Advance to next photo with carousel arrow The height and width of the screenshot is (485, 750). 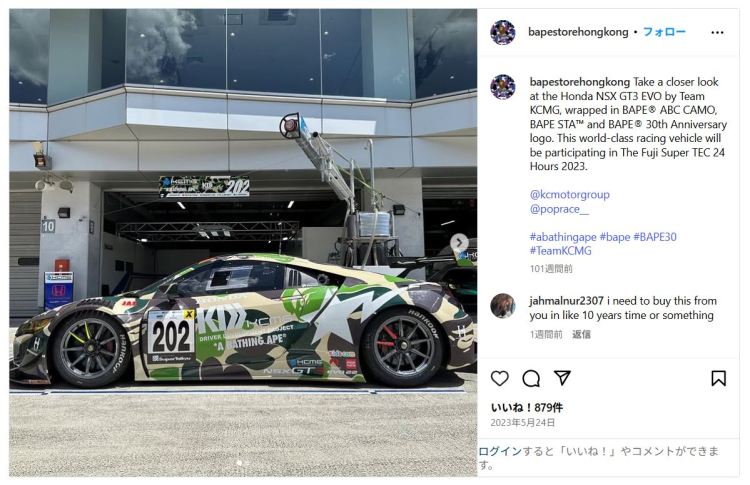click(x=459, y=242)
